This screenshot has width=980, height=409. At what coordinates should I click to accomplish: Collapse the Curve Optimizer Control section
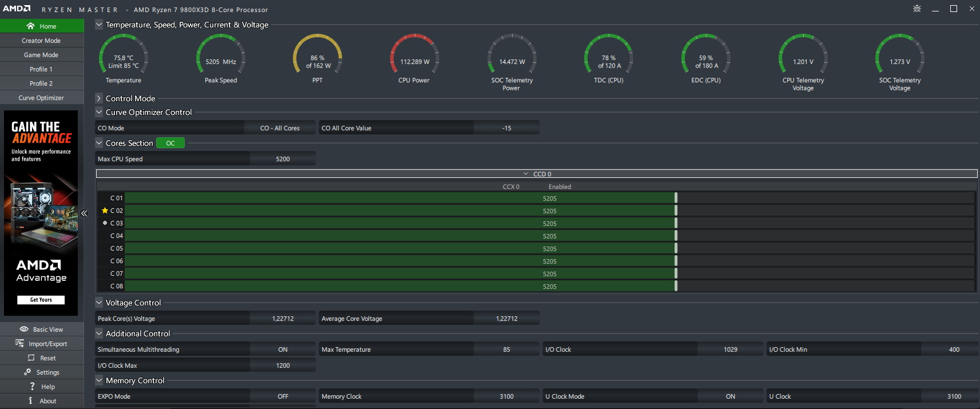coord(99,112)
